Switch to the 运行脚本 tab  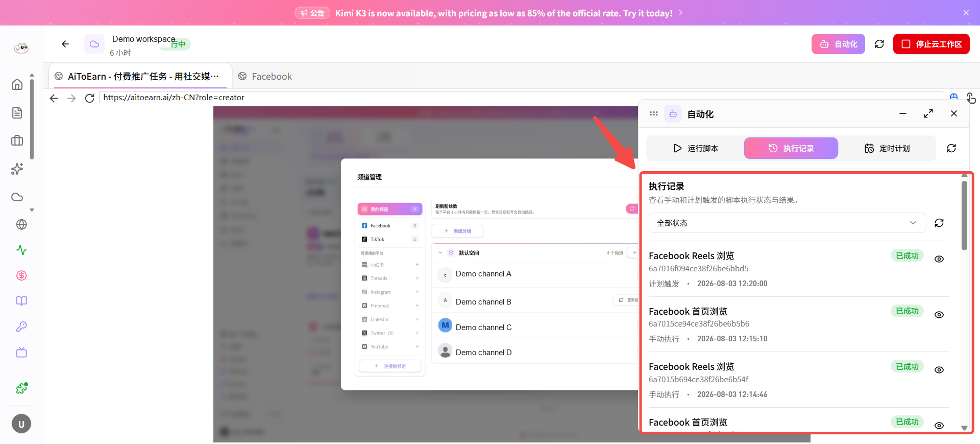[695, 148]
